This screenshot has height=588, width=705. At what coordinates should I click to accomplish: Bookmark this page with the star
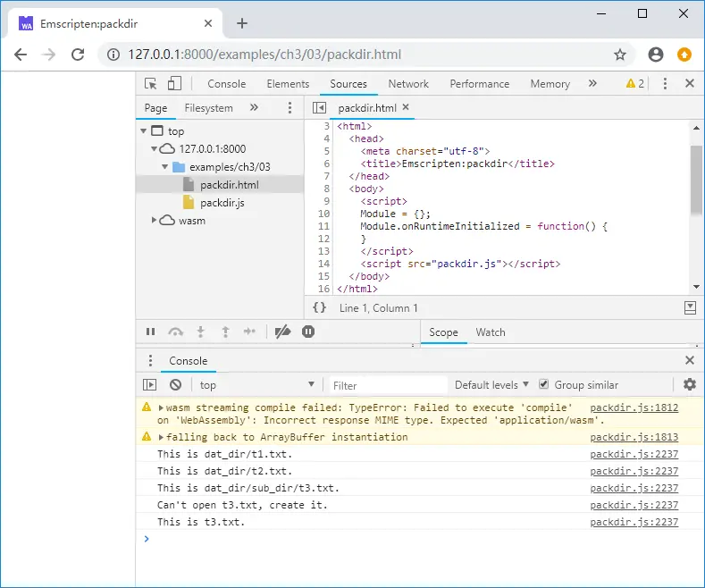(x=620, y=55)
